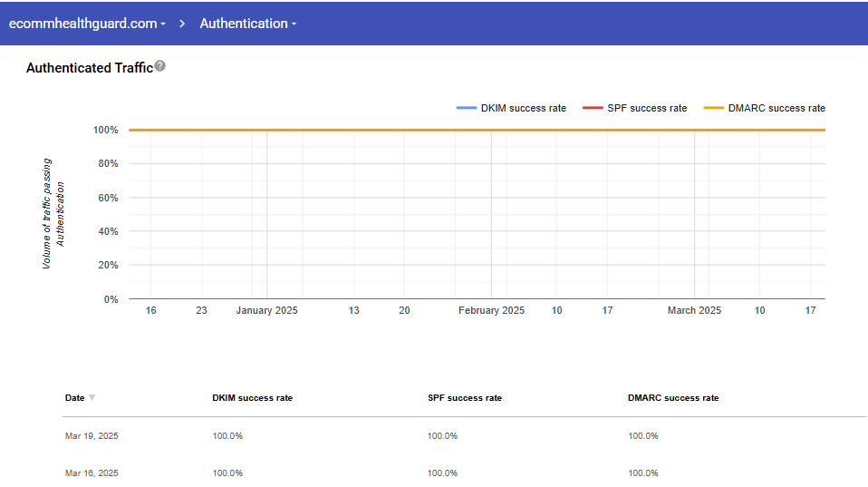Toggle the SPF success rate legend label
The image size is (868, 487).
point(646,108)
